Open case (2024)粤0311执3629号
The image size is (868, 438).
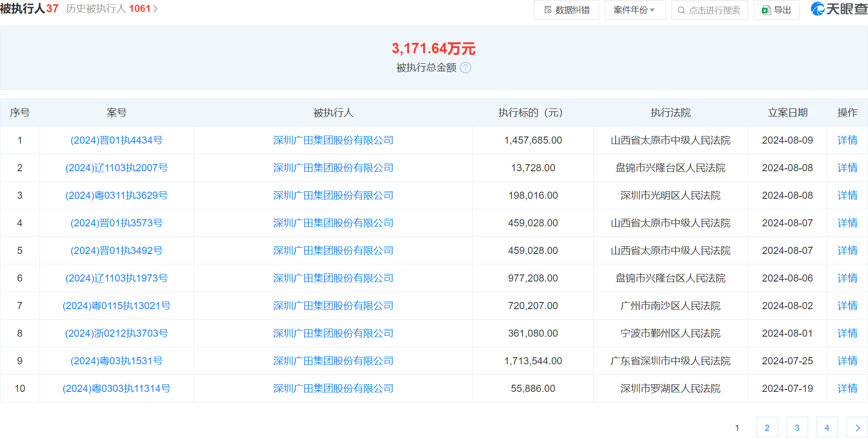pos(117,195)
